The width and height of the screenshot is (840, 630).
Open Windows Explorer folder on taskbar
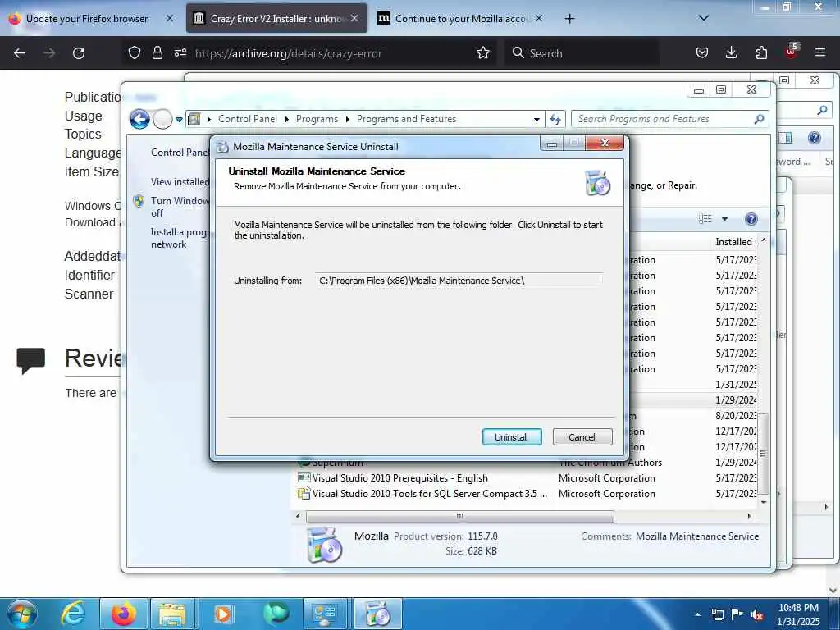(171, 614)
